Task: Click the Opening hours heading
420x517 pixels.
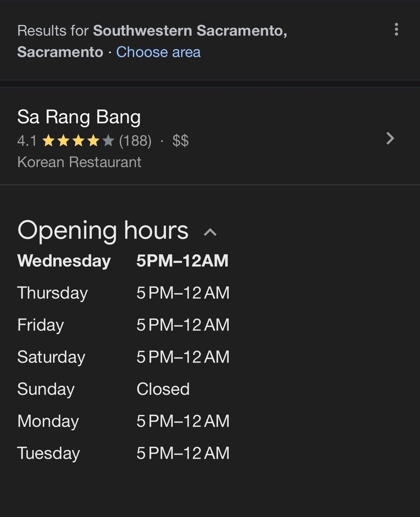Action: coord(103,231)
